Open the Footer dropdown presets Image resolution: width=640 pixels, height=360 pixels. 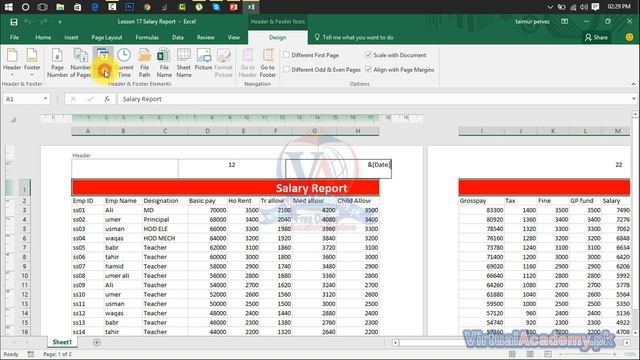click(x=32, y=63)
